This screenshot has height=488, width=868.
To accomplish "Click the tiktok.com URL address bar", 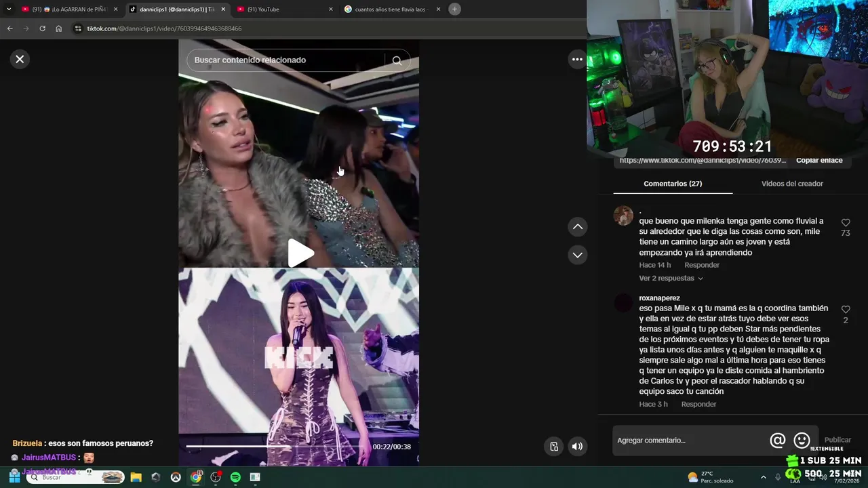I will pos(164,28).
